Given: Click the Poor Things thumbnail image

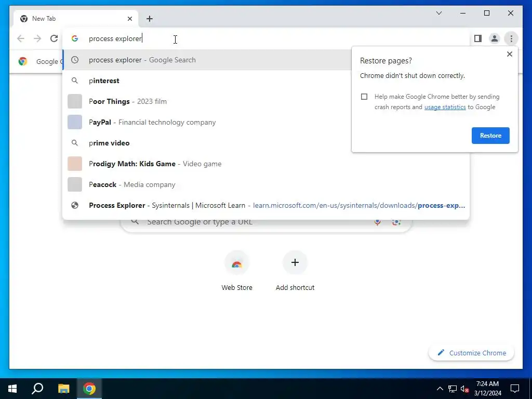Looking at the screenshot, I should [x=75, y=101].
